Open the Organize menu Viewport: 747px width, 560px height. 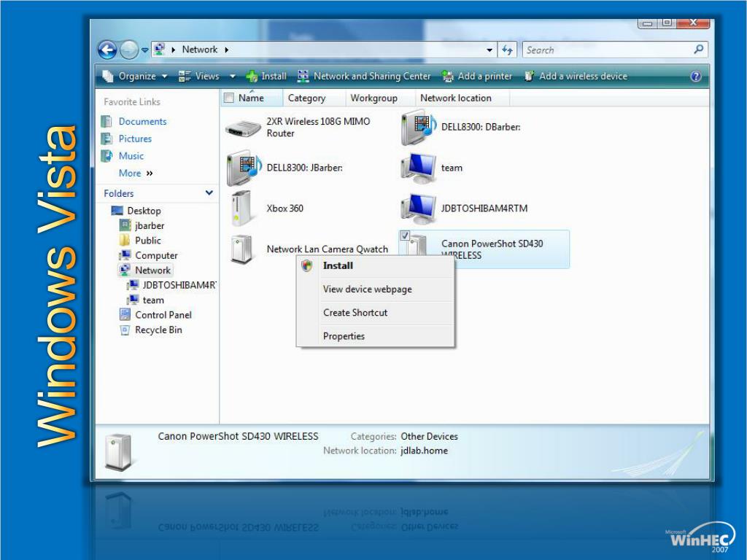pos(135,76)
